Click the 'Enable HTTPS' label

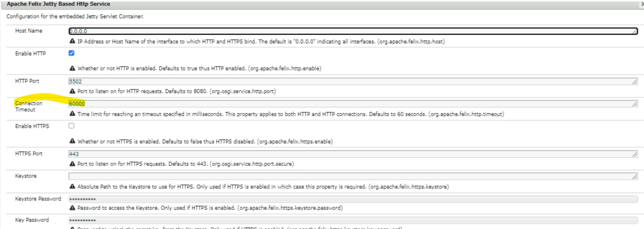(32, 126)
